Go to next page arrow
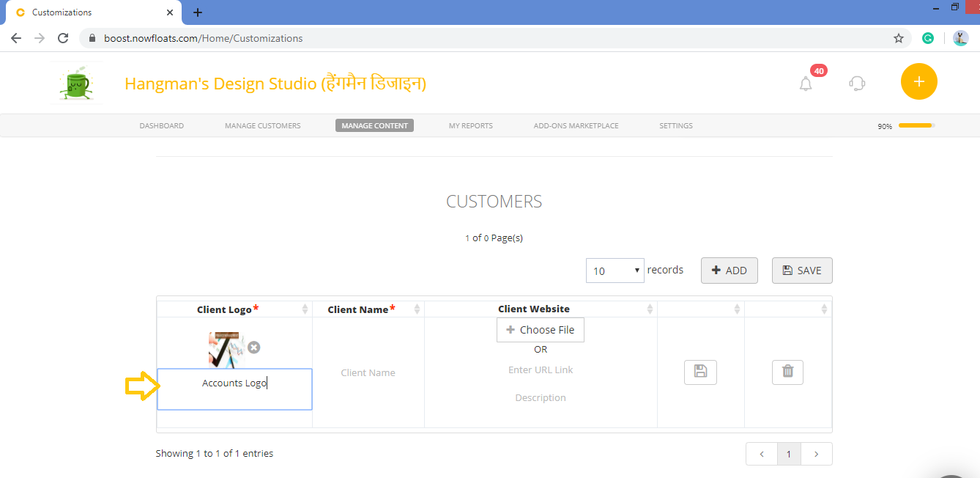This screenshot has width=980, height=478. click(x=816, y=454)
